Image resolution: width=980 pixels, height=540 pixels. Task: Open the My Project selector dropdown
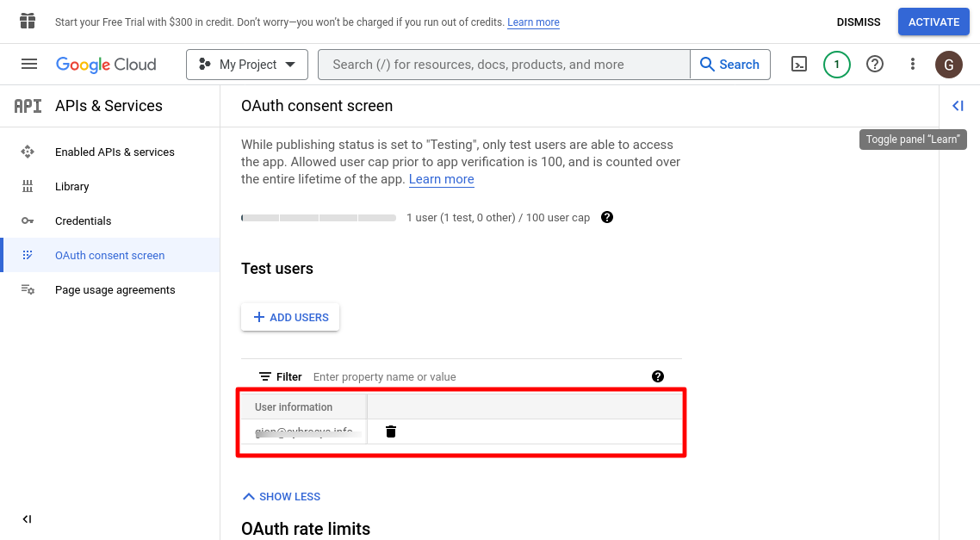click(246, 65)
